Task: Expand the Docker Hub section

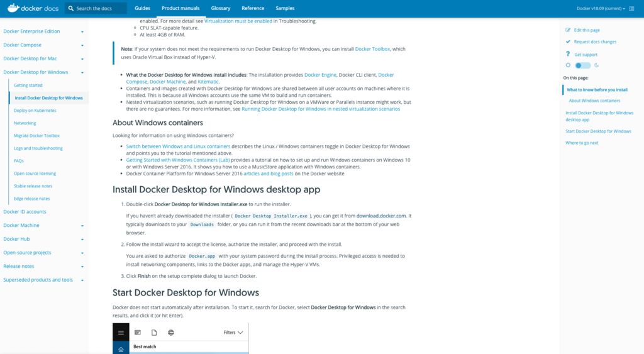Action: [82, 239]
